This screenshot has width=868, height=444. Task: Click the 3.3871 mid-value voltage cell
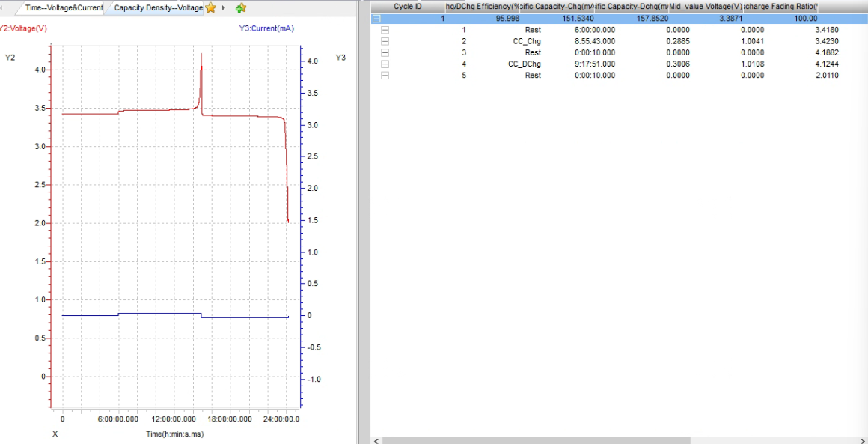tap(731, 18)
